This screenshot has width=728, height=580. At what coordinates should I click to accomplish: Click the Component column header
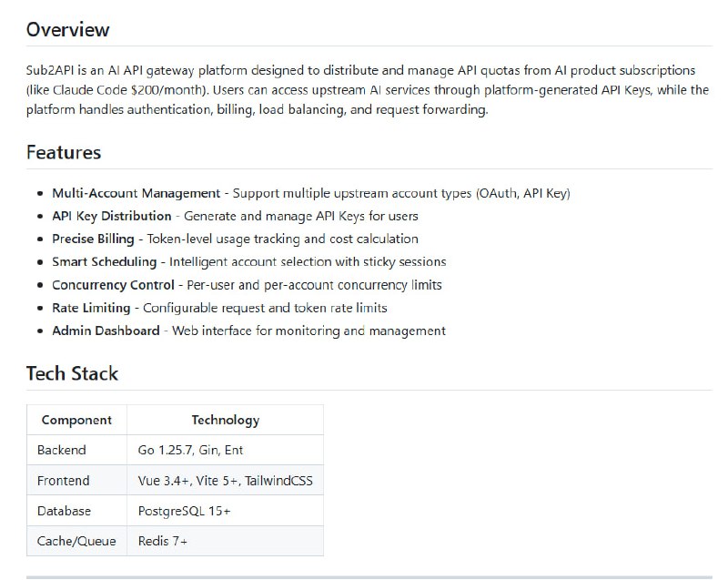click(x=76, y=420)
